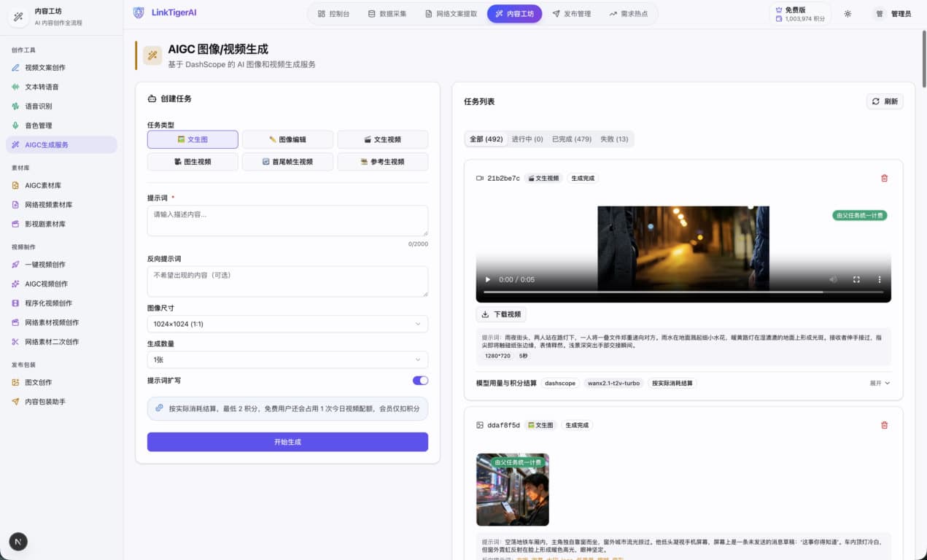
Task: Open the 图像尺寸 dropdown
Action: coord(287,324)
